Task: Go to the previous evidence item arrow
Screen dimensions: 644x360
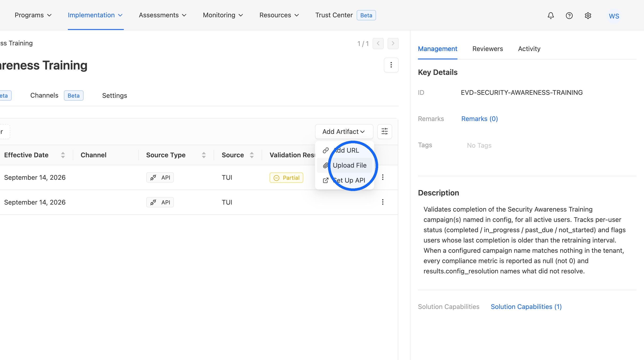Action: coord(378,44)
